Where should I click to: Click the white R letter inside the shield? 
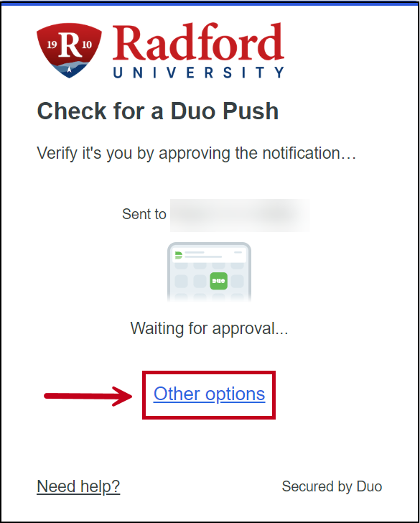click(69, 45)
